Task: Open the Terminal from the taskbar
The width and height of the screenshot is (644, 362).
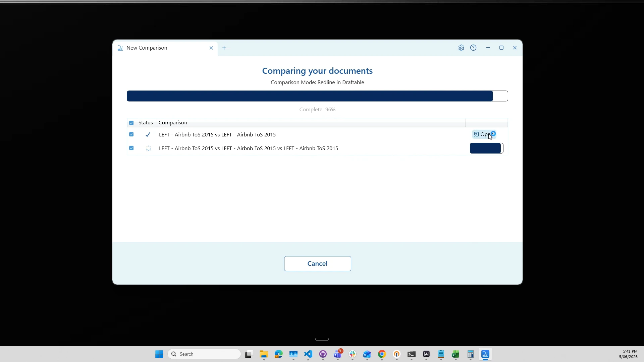Action: (412, 354)
